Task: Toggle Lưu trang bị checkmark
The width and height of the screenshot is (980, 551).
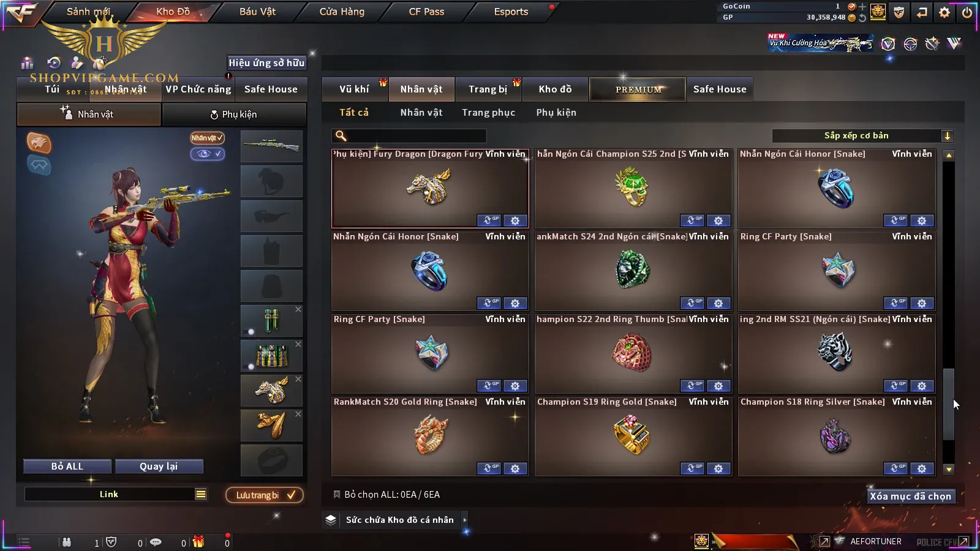Action: [x=291, y=495]
